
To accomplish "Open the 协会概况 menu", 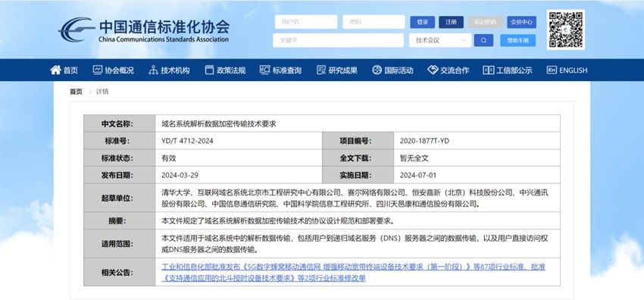I will [x=114, y=70].
